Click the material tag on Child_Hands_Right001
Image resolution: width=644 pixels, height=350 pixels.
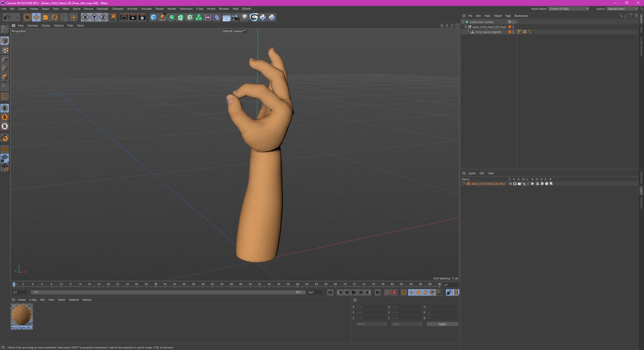[x=520, y=32]
